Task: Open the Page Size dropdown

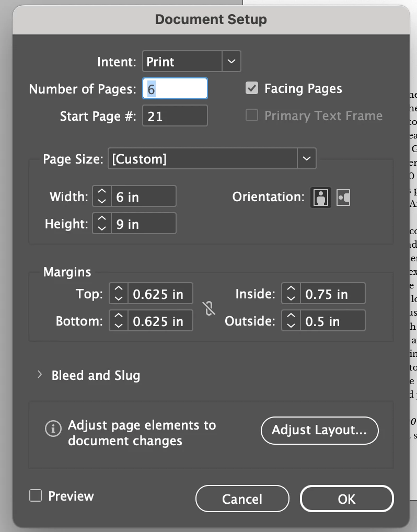Action: [212, 158]
